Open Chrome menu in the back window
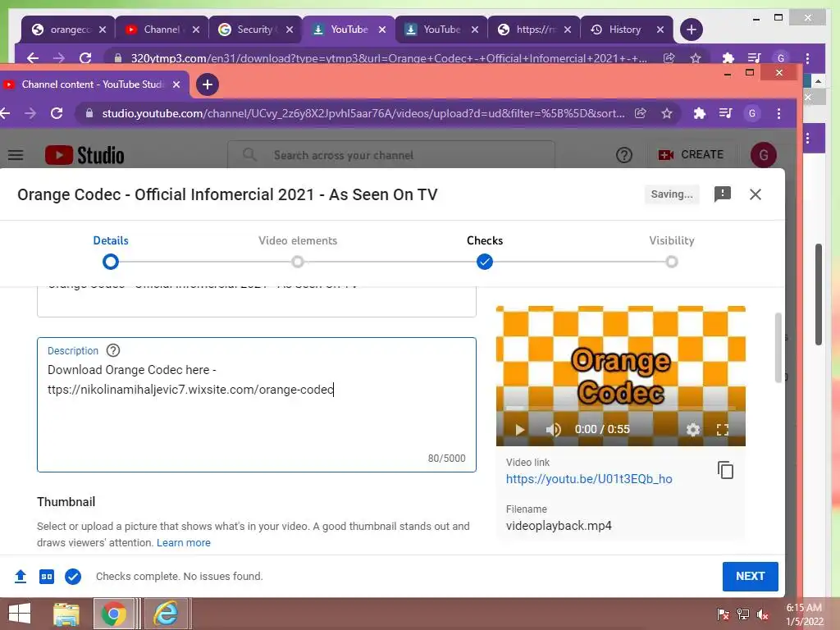 pos(807,58)
